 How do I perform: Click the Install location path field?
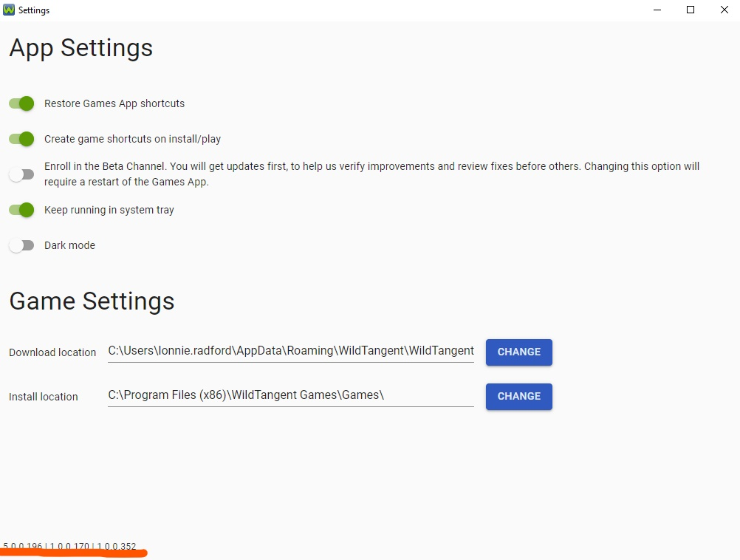click(291, 395)
